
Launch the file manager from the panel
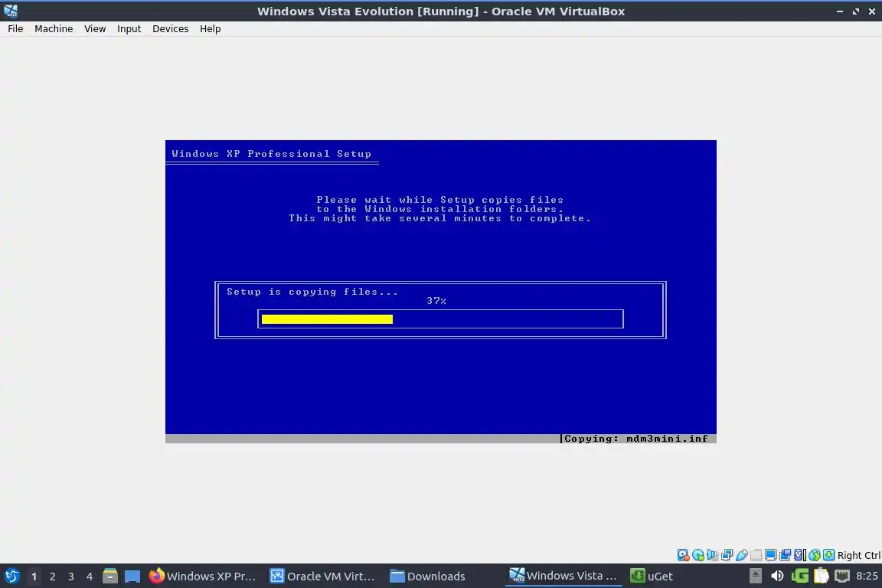point(110,577)
